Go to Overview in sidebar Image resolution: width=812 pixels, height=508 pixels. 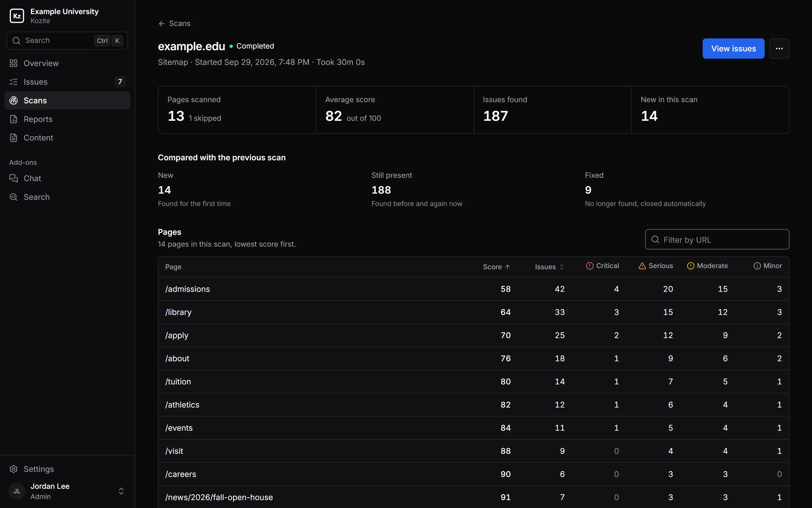tap(67, 63)
